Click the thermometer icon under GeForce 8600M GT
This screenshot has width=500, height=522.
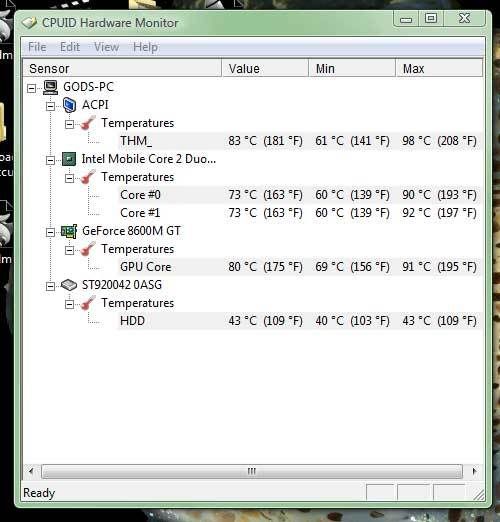pyautogui.click(x=88, y=249)
